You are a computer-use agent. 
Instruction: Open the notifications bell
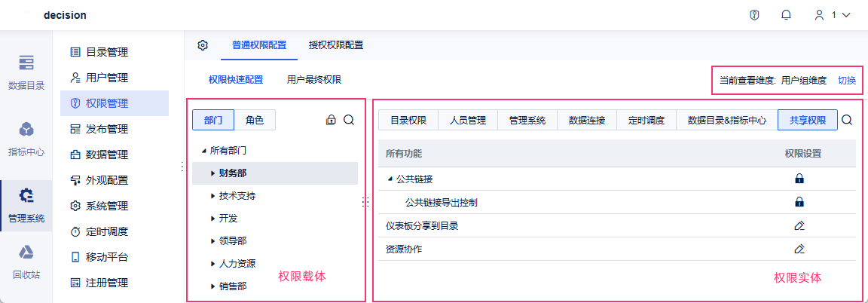tap(786, 15)
